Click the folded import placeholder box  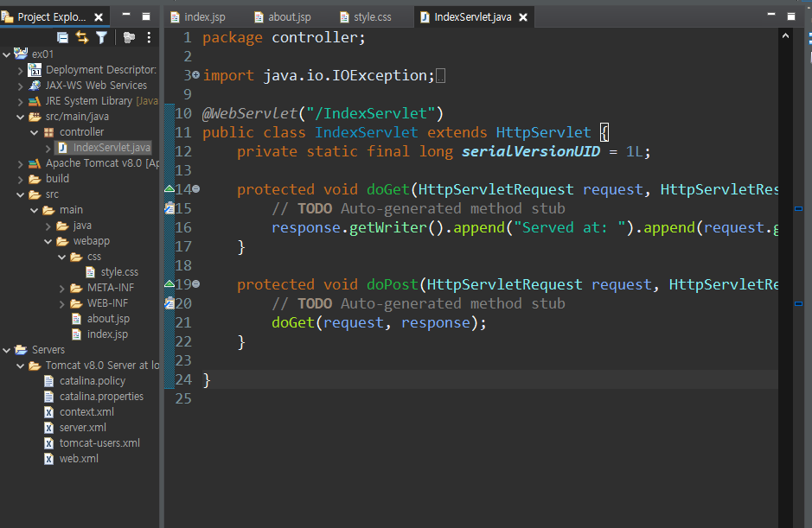pyautogui.click(x=440, y=76)
